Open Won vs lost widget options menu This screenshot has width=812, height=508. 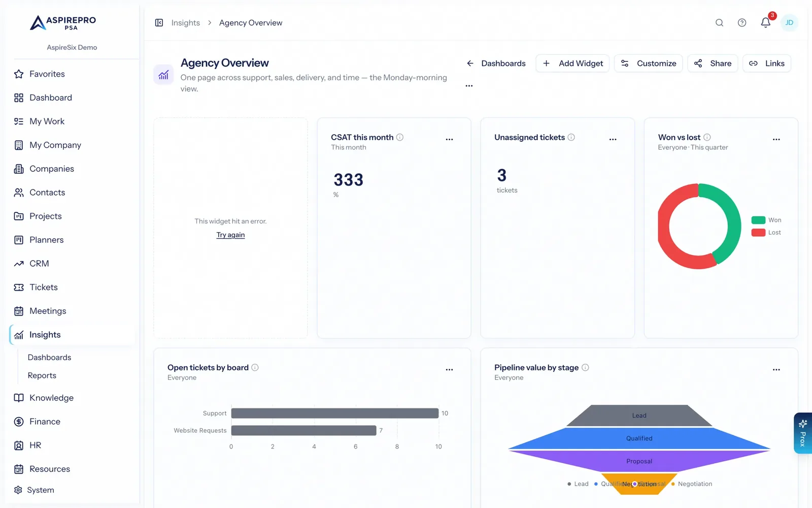(x=776, y=139)
